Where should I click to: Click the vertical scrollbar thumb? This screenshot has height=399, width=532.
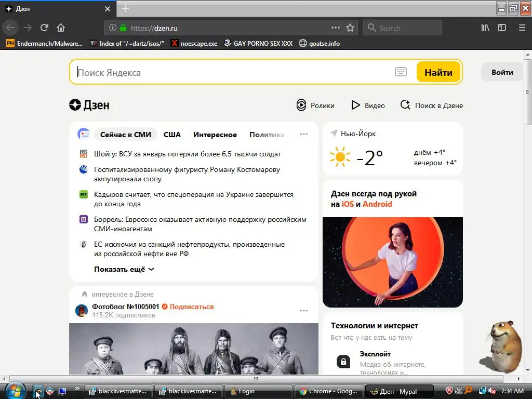pos(527,92)
